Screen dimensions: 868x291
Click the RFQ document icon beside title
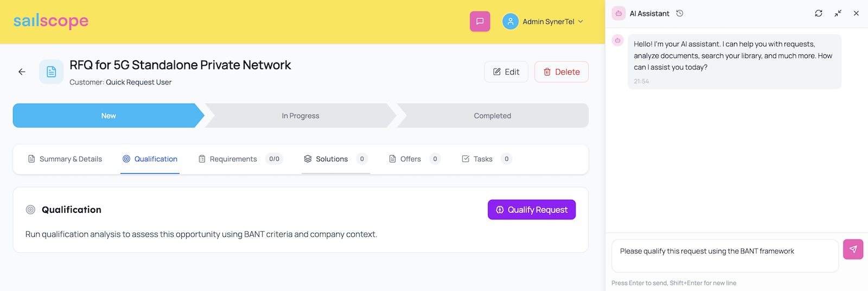pyautogui.click(x=51, y=72)
